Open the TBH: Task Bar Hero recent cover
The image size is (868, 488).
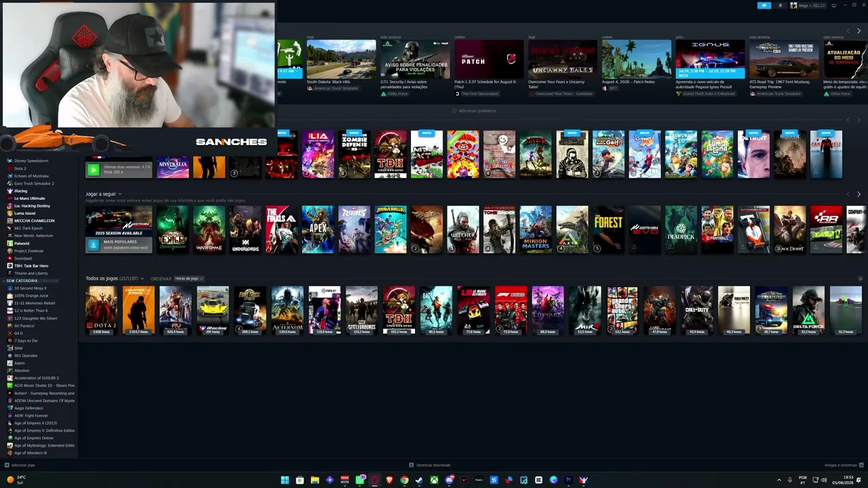click(x=391, y=155)
